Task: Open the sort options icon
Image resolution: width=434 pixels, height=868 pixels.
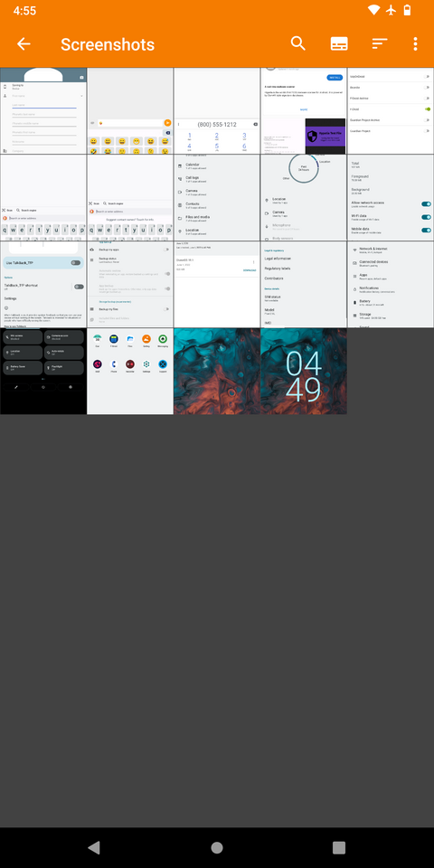Action: coord(380,44)
